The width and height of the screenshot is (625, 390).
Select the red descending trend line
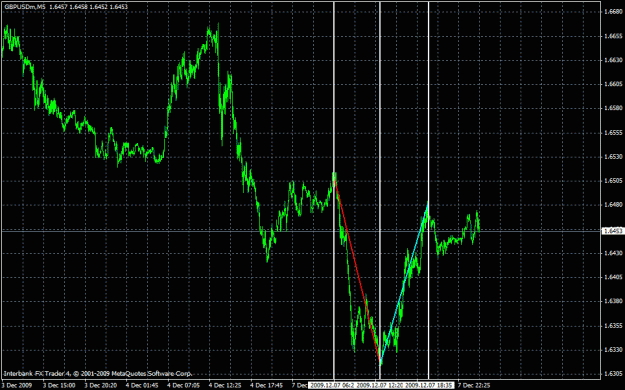357,271
